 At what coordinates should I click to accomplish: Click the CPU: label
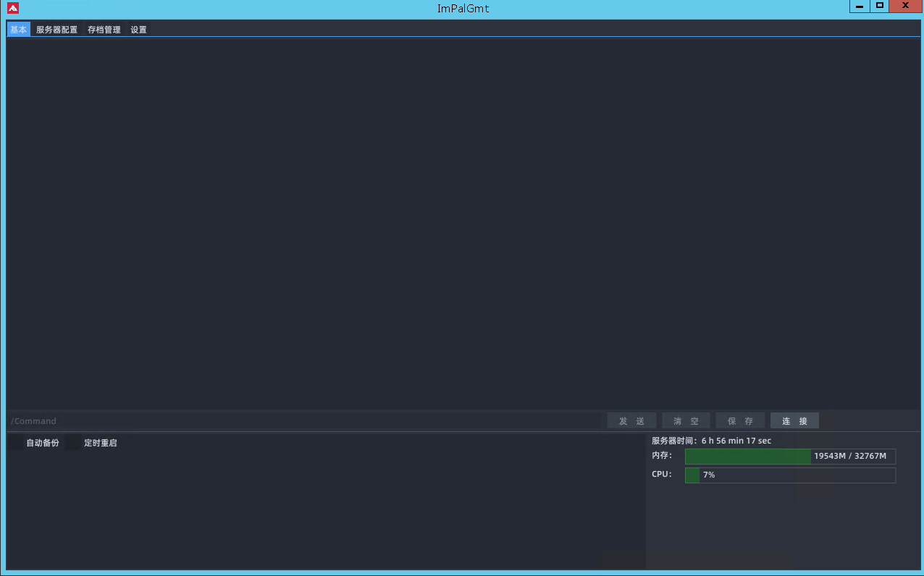coord(661,475)
